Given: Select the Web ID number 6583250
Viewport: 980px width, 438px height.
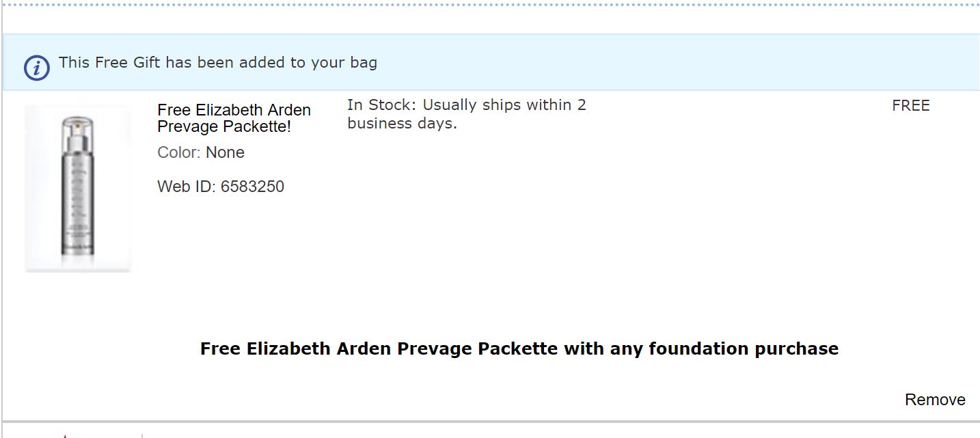Looking at the screenshot, I should [252, 187].
